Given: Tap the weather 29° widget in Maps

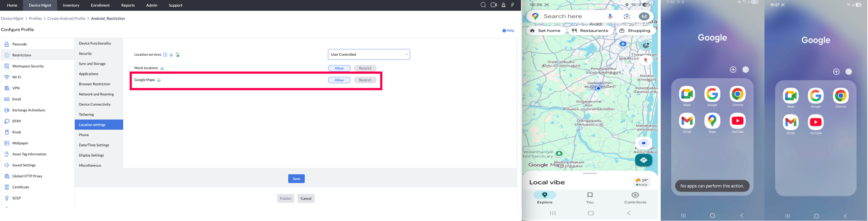Looking at the screenshot, I should point(642,182).
